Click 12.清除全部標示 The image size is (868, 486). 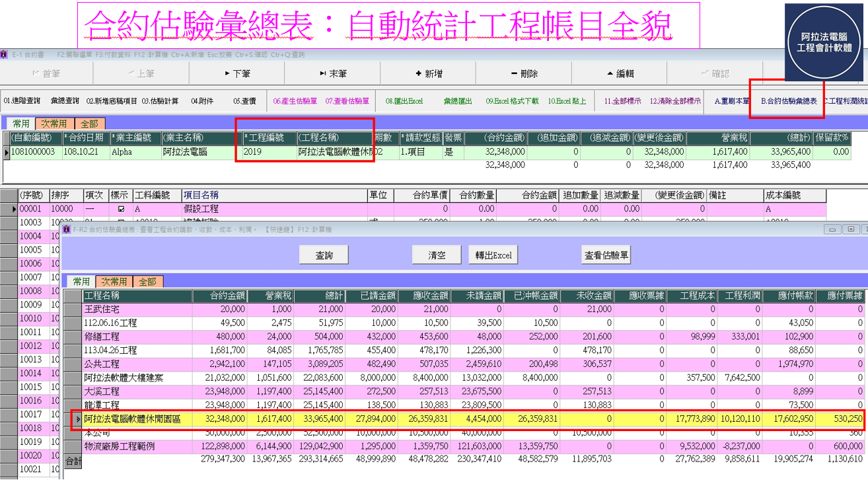675,101
